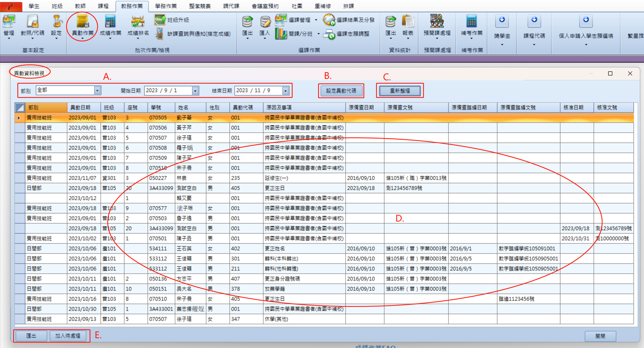Expand 個人申請入學志願選填 dropdown arrow
This screenshot has width=644, height=348.
(x=586, y=45)
